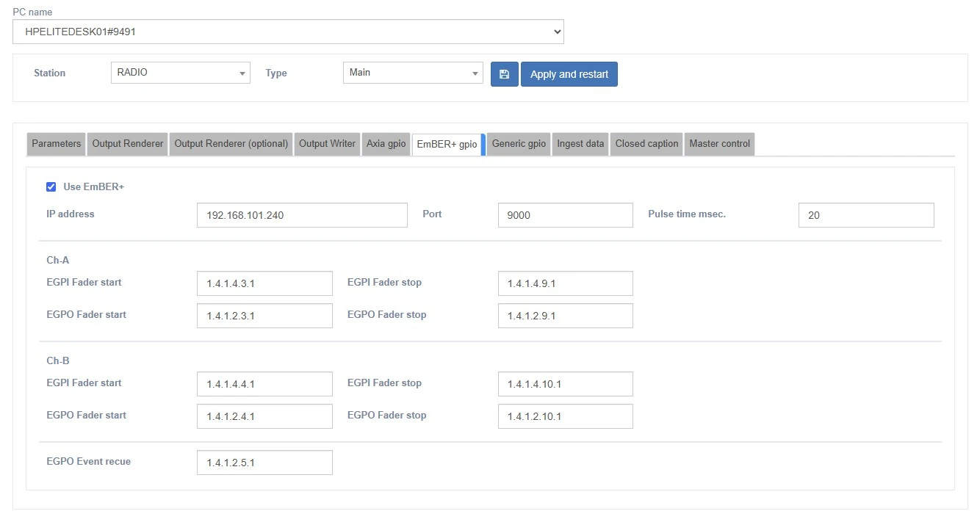
Task: Open the Generic gpio tab
Action: tap(519, 144)
